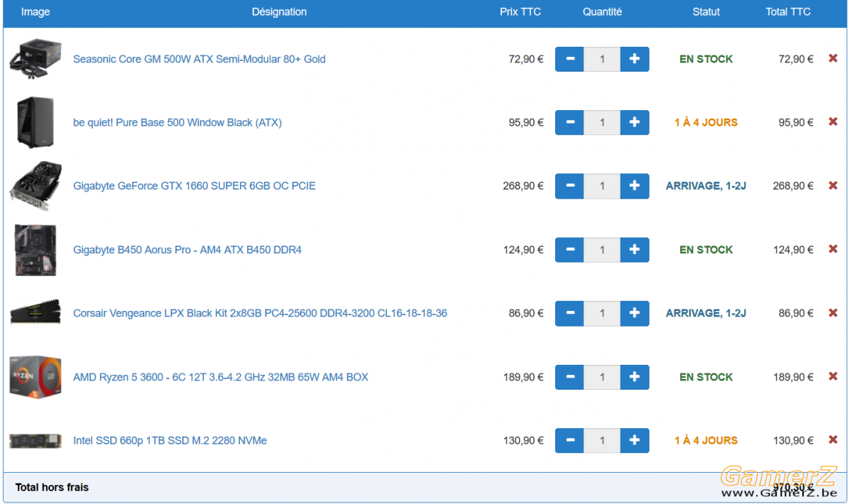Screen dimensions: 852x504
Task: Click the 124,90 € unit price of B450 Aorus
Action: click(x=523, y=250)
